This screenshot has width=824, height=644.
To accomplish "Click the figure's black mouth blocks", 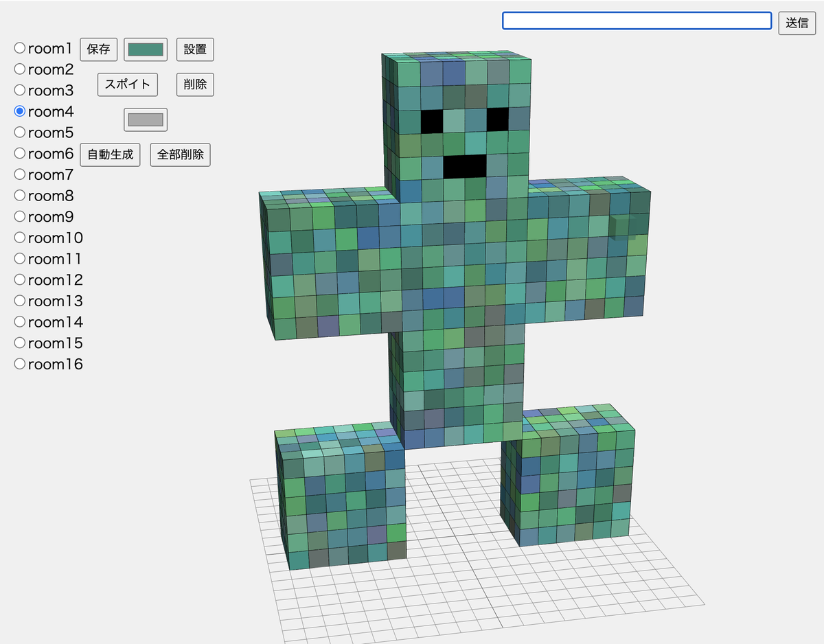I will coord(465,165).
